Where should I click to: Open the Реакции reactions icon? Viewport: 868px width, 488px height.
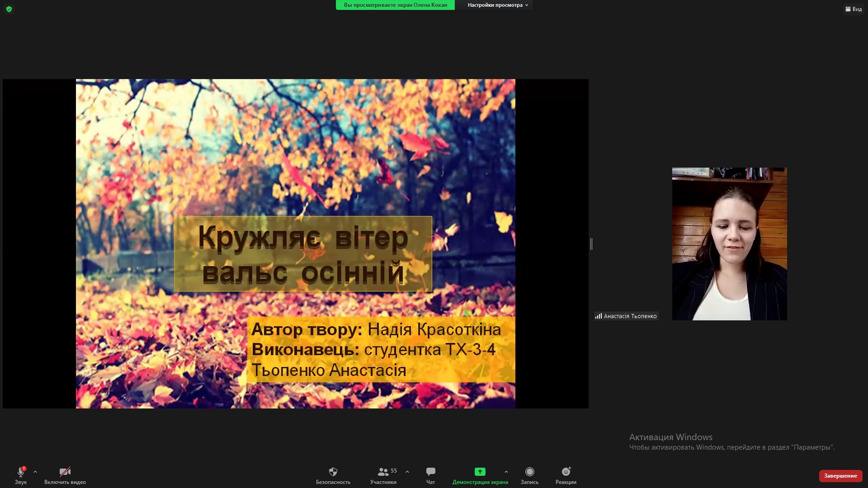tap(566, 472)
